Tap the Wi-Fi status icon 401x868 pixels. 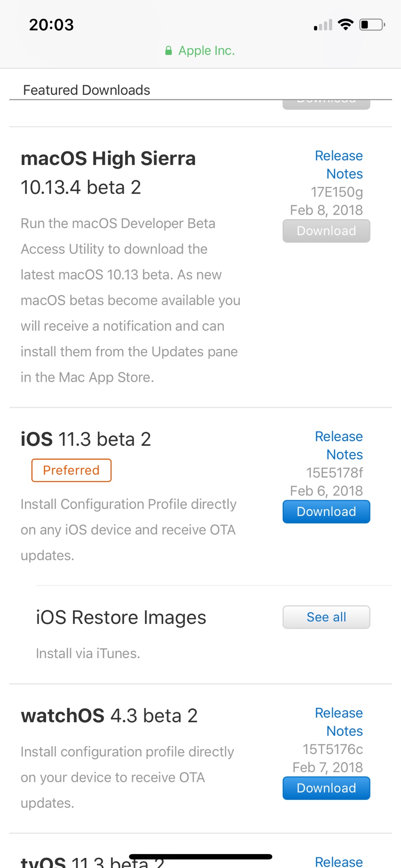pyautogui.click(x=345, y=25)
